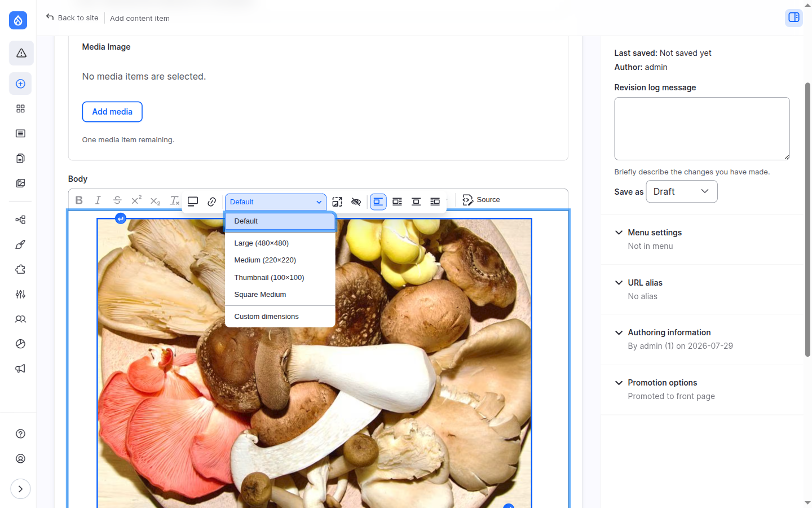
Task: Toggle strikethrough formatting in Body editor
Action: [x=117, y=200]
